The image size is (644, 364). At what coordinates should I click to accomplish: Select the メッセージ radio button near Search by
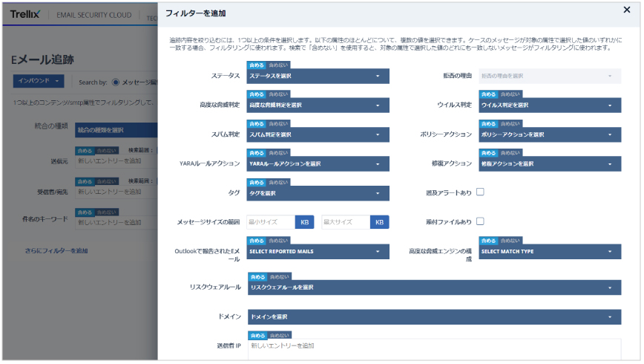click(116, 82)
